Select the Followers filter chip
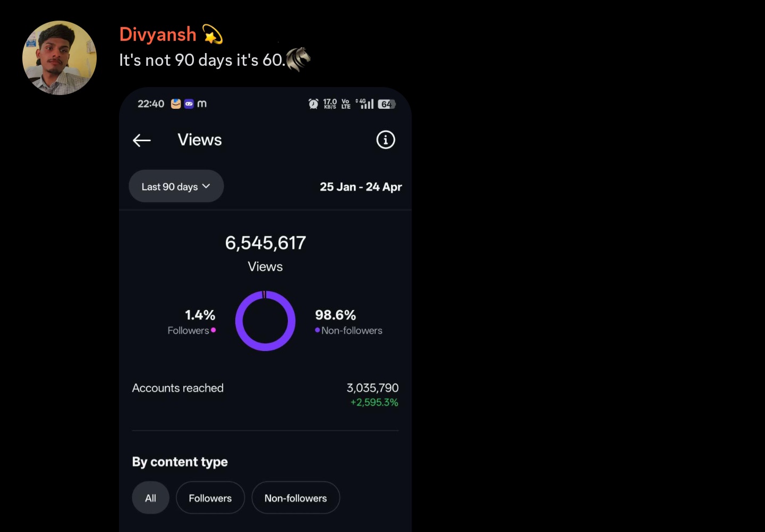The height and width of the screenshot is (532, 765). 210,498
